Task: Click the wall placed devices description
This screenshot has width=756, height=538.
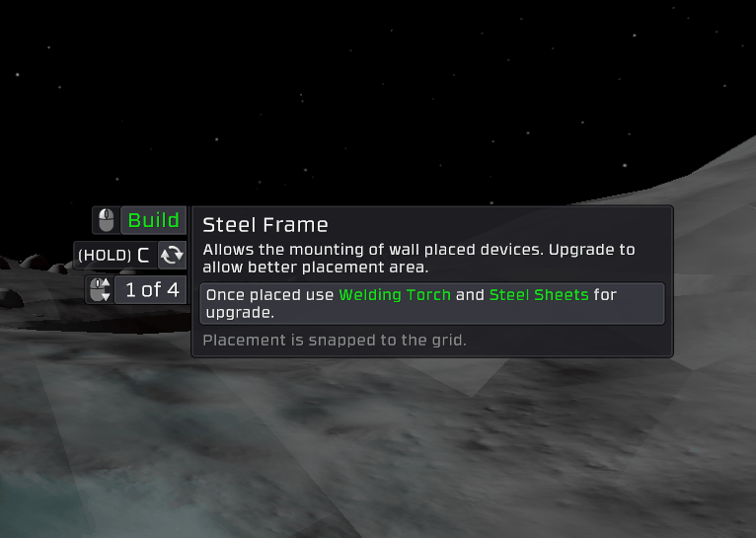Action: coord(418,259)
